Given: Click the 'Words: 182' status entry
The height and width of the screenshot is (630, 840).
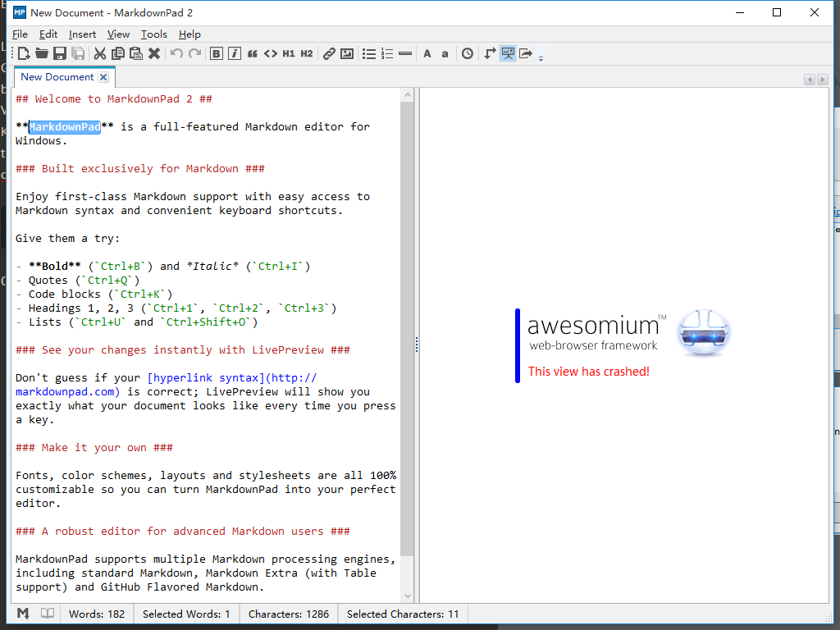Looking at the screenshot, I should [97, 614].
